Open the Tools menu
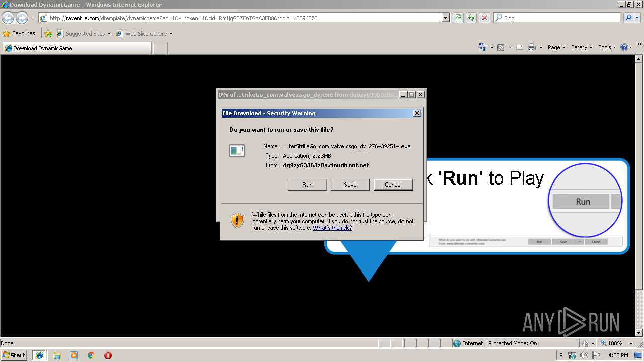The image size is (644, 362). tap(607, 47)
